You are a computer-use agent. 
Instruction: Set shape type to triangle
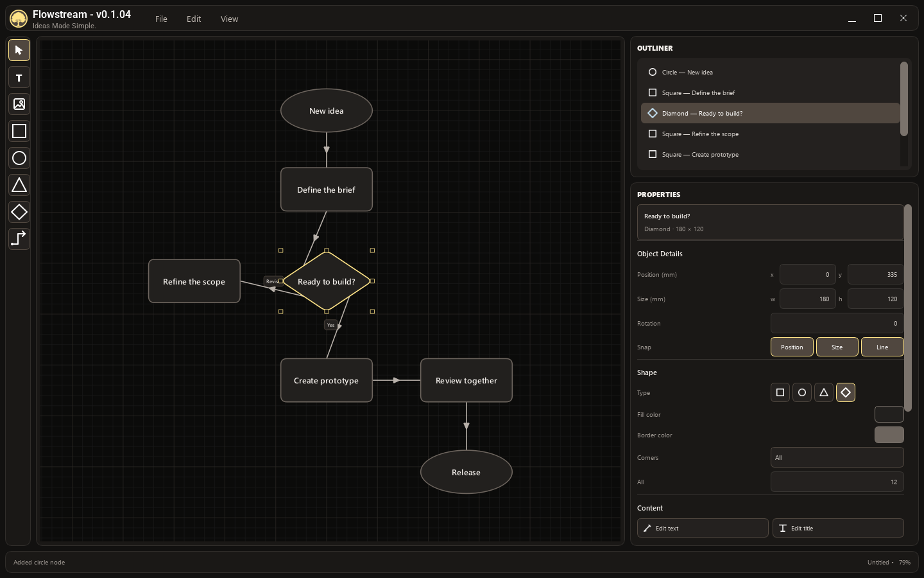[x=824, y=392]
